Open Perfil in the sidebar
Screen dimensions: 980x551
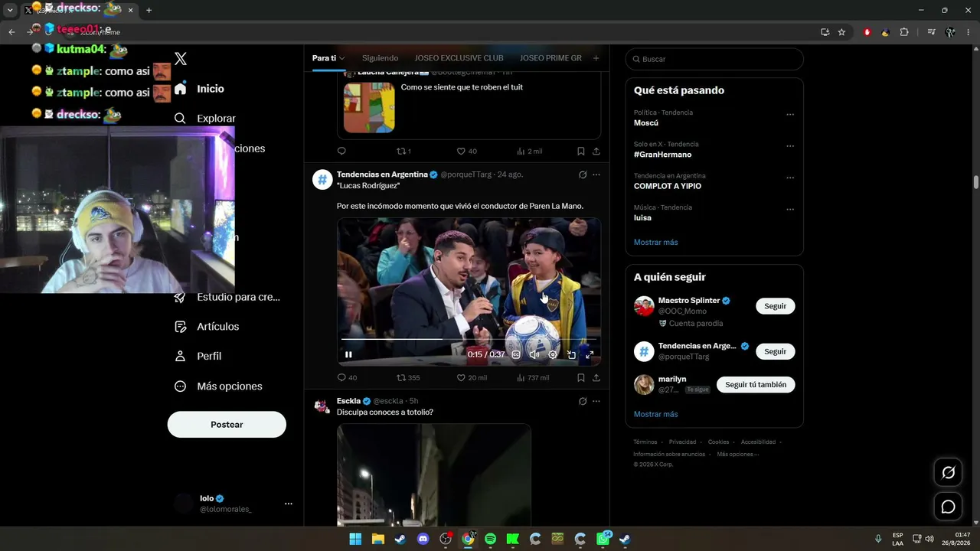[x=198, y=356]
